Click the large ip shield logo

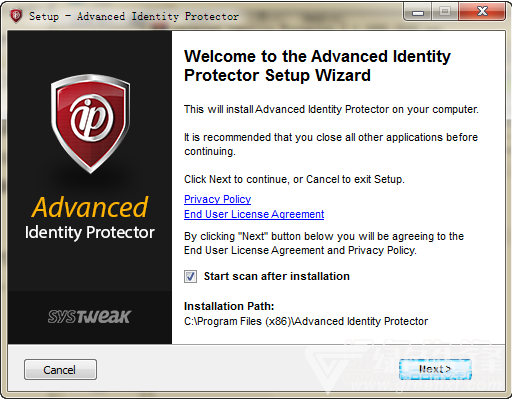pyautogui.click(x=90, y=124)
